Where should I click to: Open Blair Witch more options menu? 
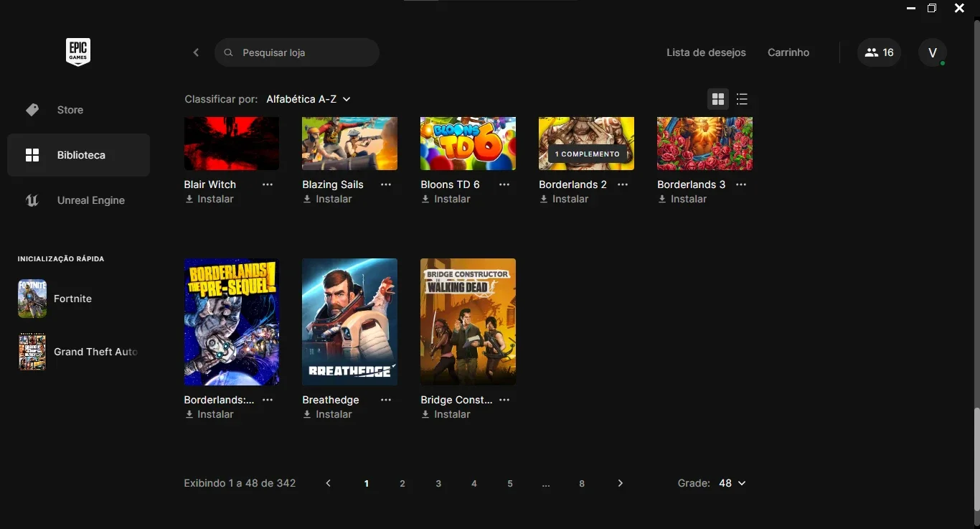tap(268, 184)
